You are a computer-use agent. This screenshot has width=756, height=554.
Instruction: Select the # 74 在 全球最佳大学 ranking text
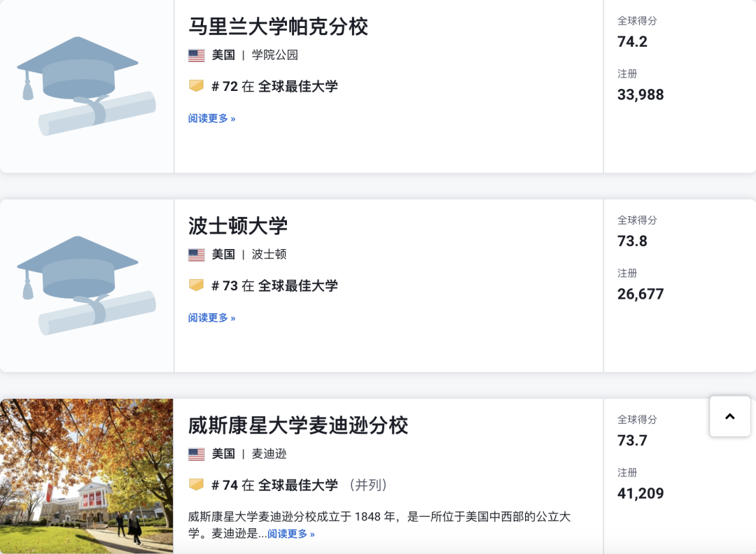(275, 485)
